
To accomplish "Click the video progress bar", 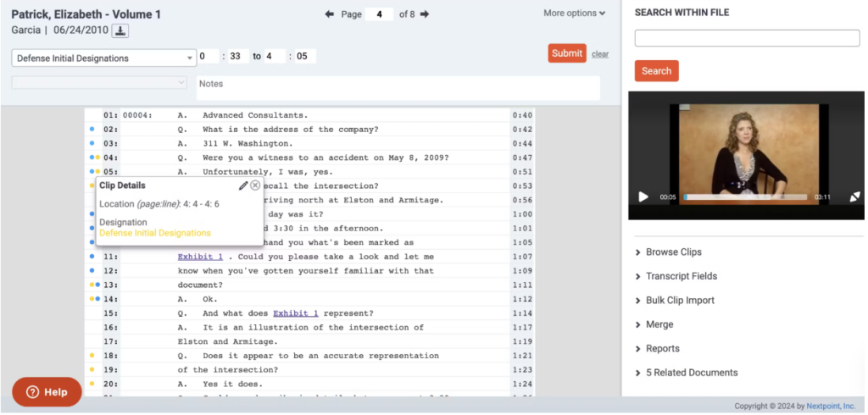I will 745,197.
